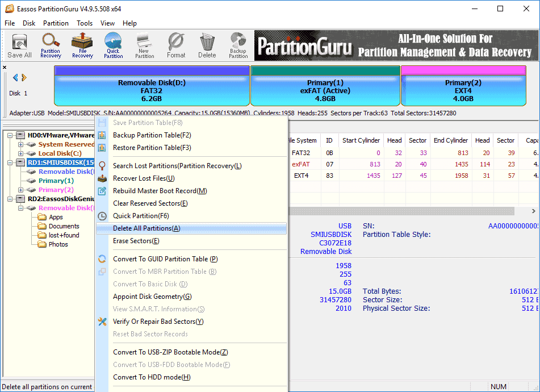Select the Primary(2) EXT4 partition block

[463, 86]
